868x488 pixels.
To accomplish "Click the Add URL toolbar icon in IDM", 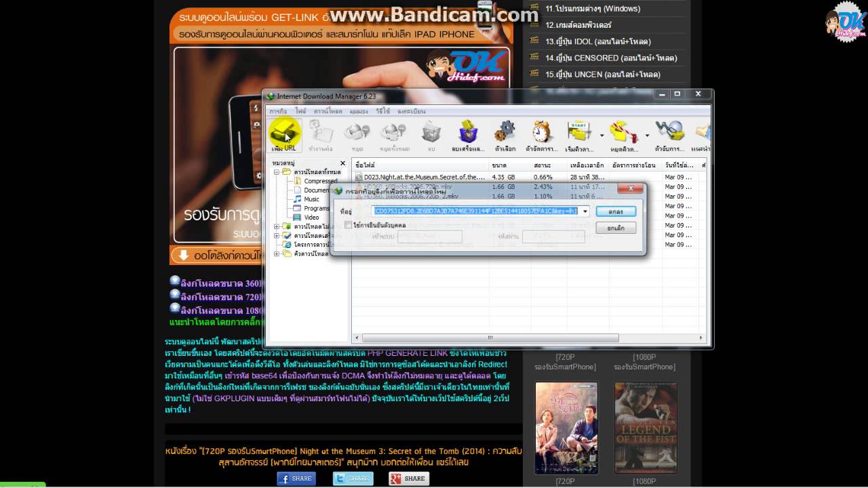I will coord(283,134).
